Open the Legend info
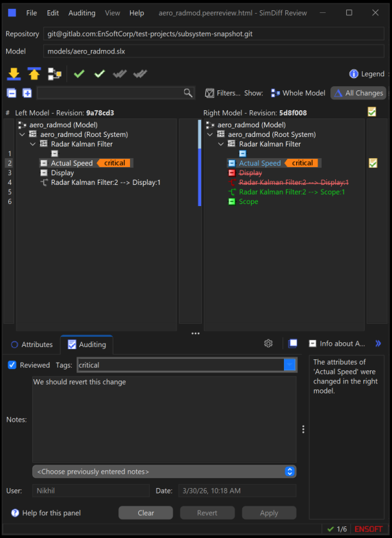The image size is (392, 538). [367, 74]
